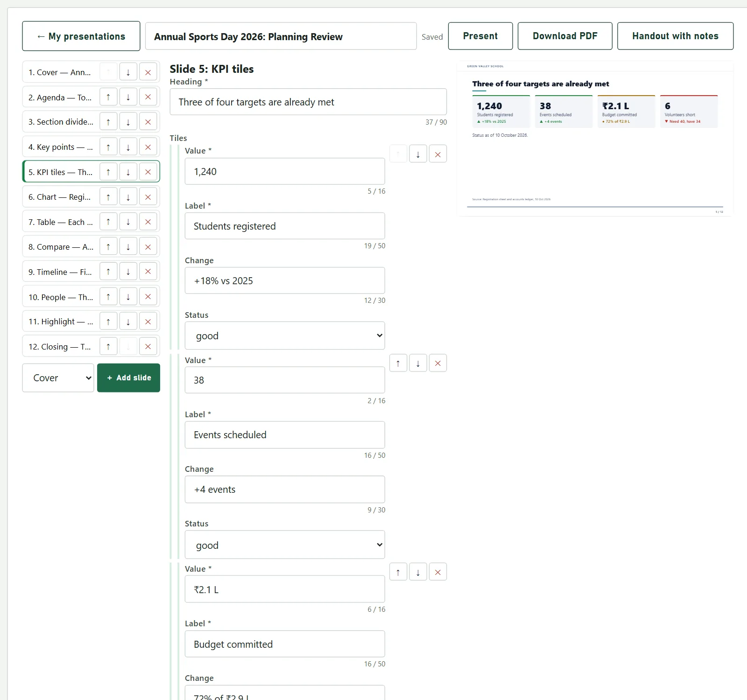
Task: Open Status dropdown for Events scheduled tile
Action: [285, 545]
